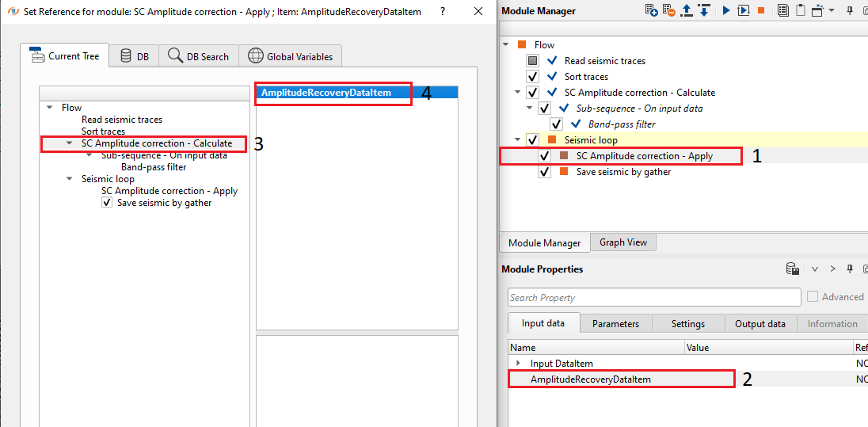Collapse SC Amplitude correction - Calculate in dialog tree
Image resolution: width=868 pixels, height=427 pixels.
point(69,143)
